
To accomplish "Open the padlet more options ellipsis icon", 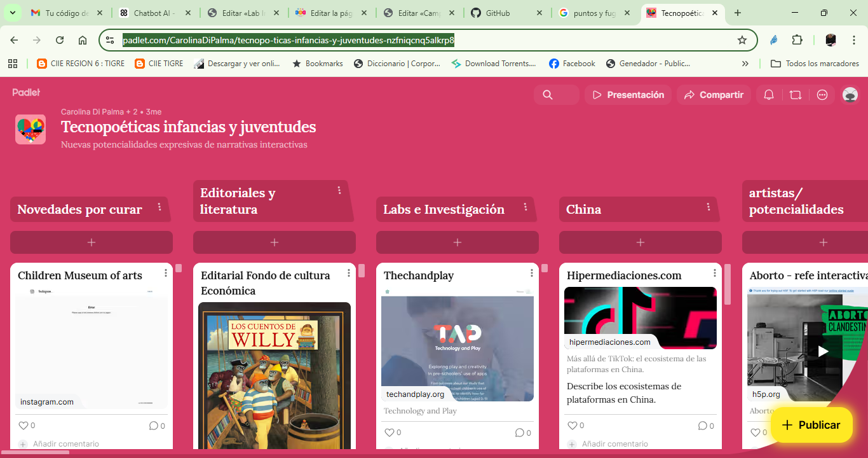I will [822, 94].
